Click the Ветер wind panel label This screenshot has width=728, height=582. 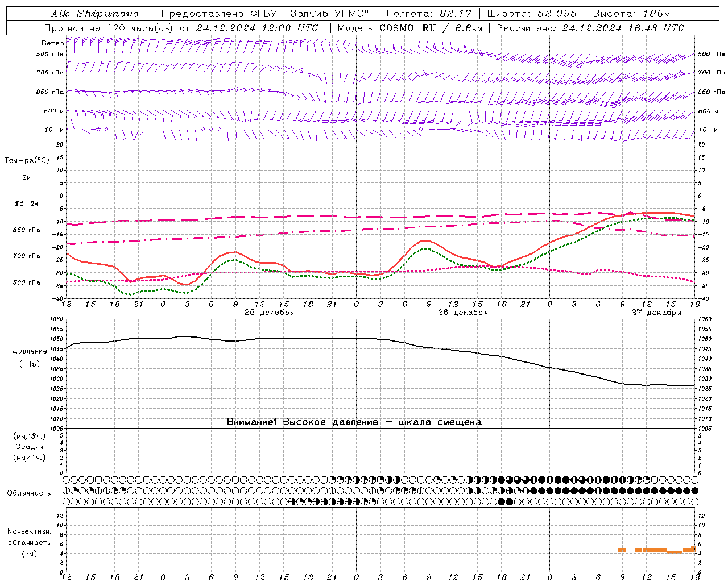(52, 43)
